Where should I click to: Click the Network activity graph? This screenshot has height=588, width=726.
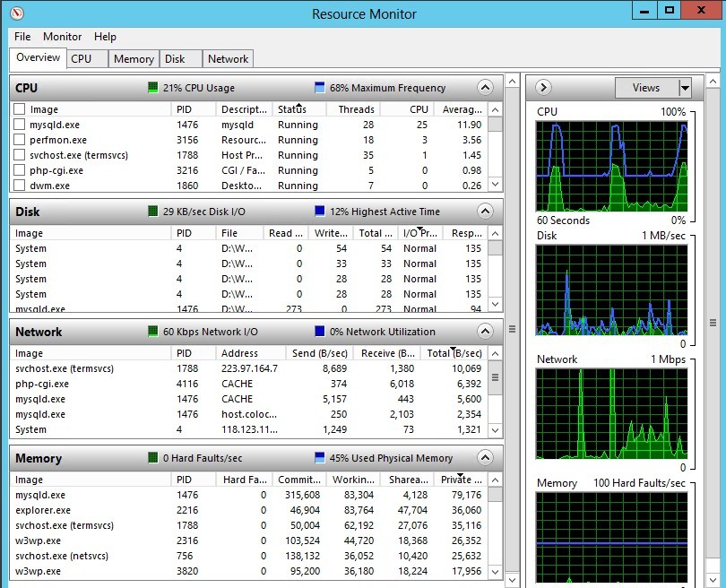point(611,413)
